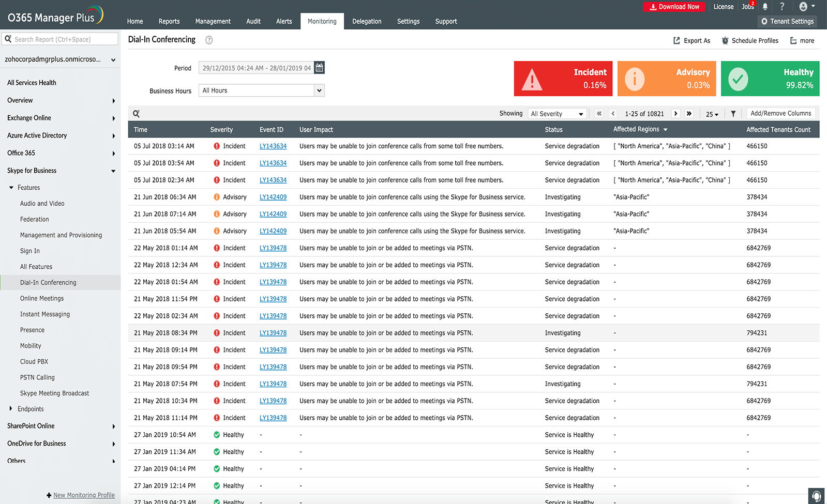
Task: Click the help question mark next to Dial-In Conferencing
Action: click(x=209, y=40)
